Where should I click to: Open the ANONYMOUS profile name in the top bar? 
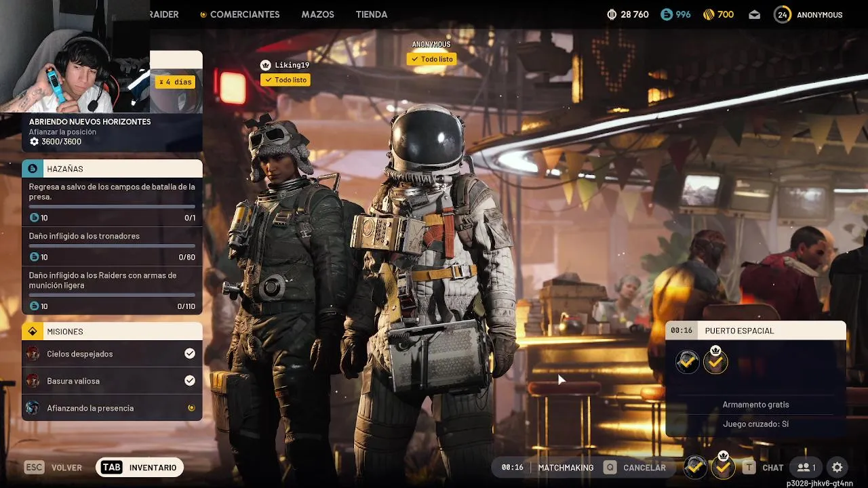pos(820,15)
